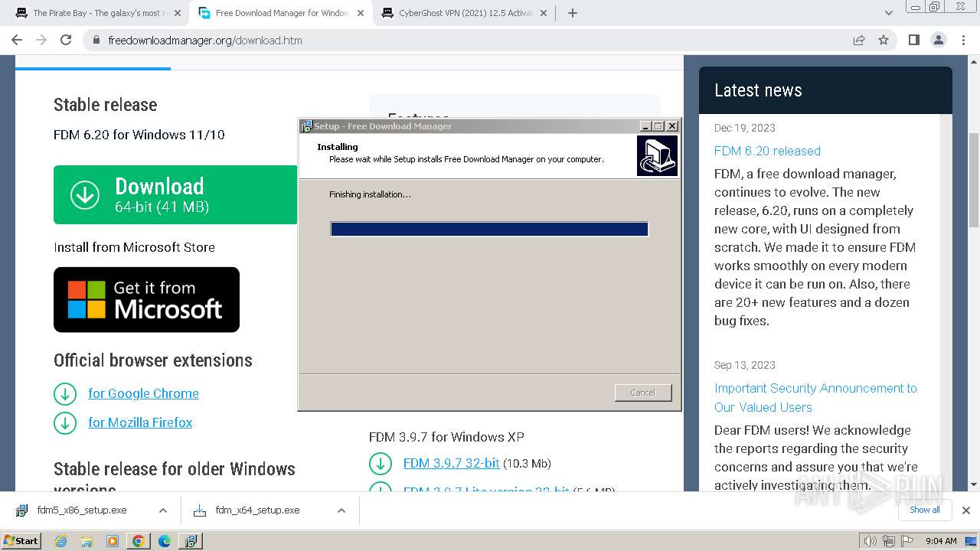The image size is (980, 551).
Task: Click Show all downloads button
Action: 924,510
